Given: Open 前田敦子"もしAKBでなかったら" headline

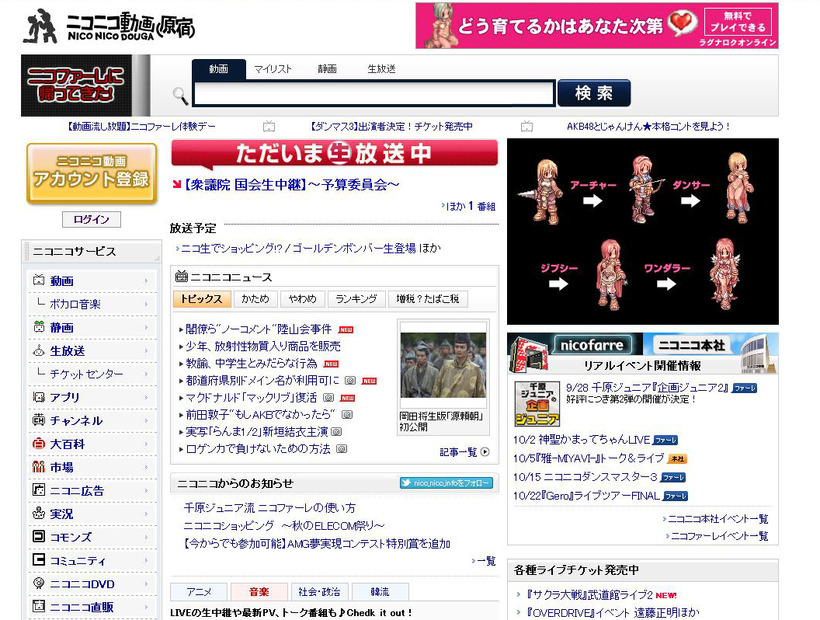Looking at the screenshot, I should tap(260, 415).
